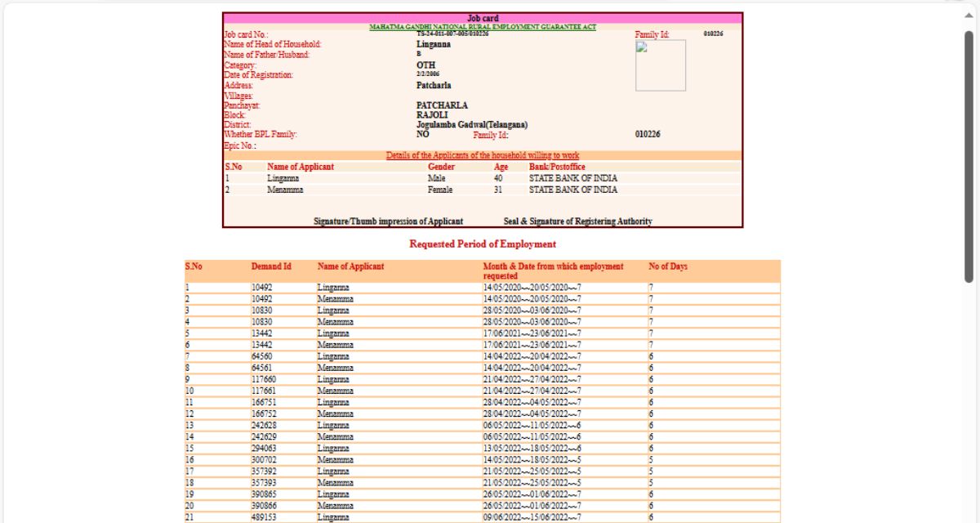Open the Mahatma Gandhi NREGA Act heading link
The width and height of the screenshot is (980, 523).
tap(482, 27)
